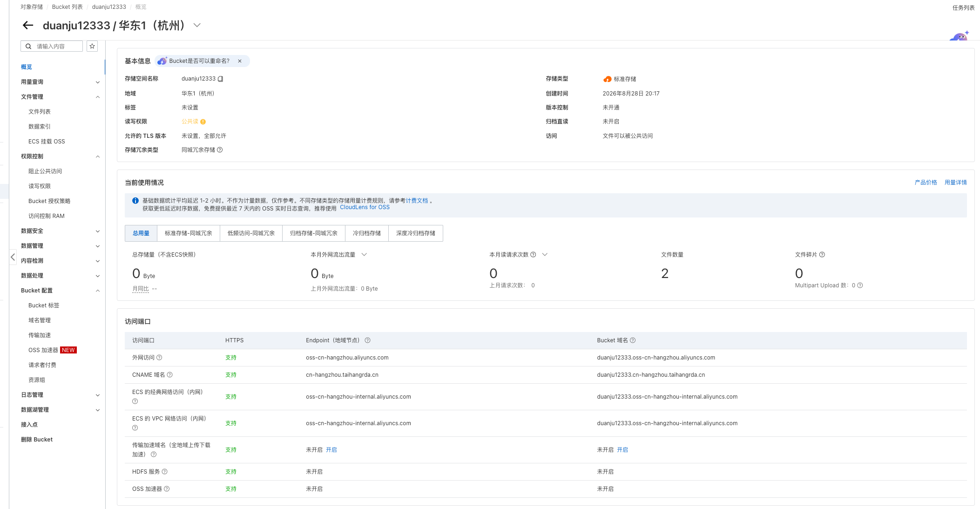Screen dimensions: 980x509
Task: Collapse the 权限控制 sidebar section
Action: [98, 156]
